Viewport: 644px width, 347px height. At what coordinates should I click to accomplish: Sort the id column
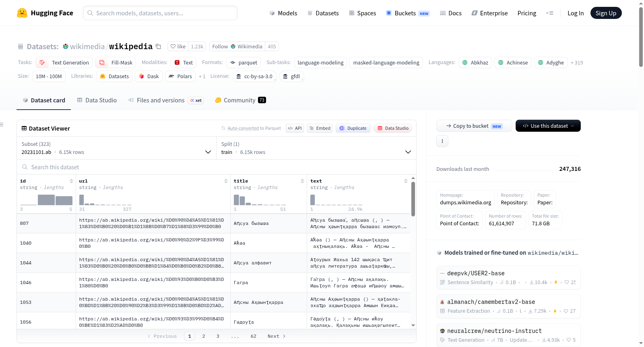click(x=71, y=181)
